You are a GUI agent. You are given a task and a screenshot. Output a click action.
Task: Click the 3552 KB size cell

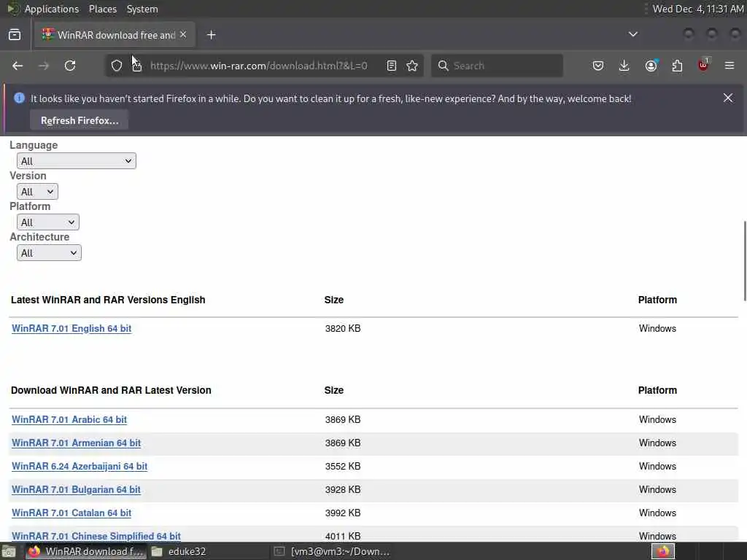coord(343,466)
